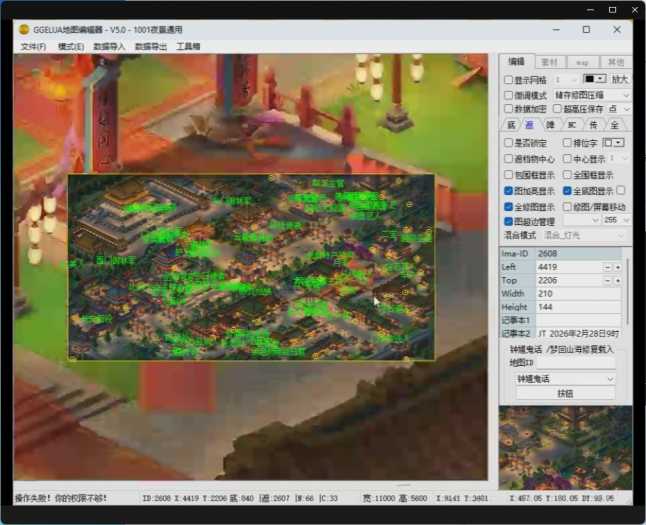This screenshot has width=646, height=525.
Task: Click the Ima-ID value 2608
Action: tap(578, 253)
